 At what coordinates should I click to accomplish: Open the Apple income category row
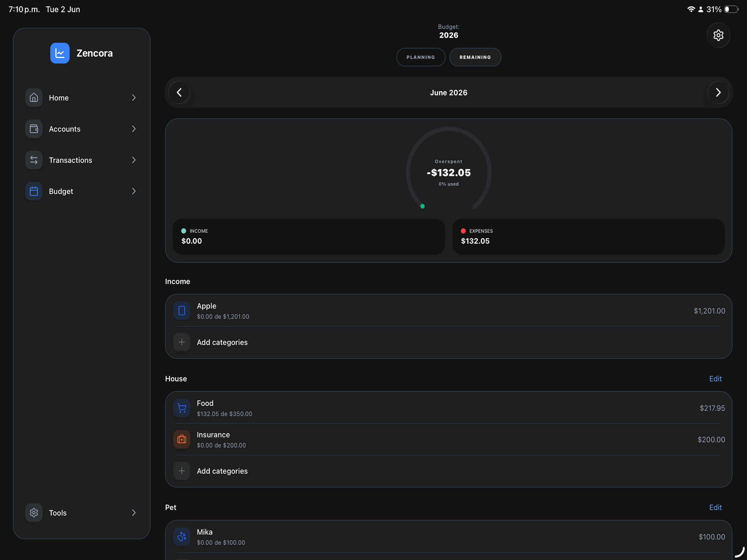click(448, 311)
